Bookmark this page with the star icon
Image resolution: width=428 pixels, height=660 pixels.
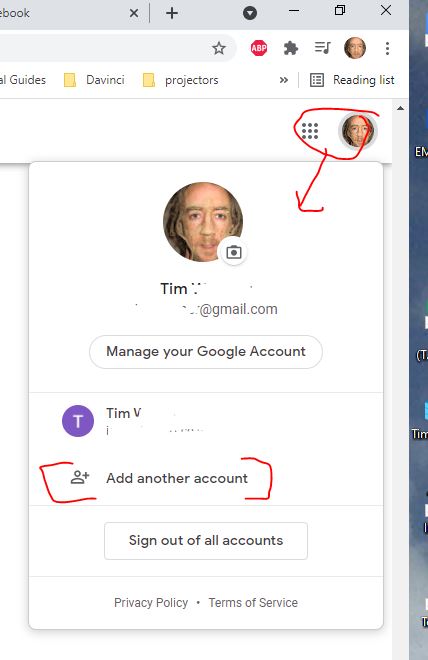(x=218, y=48)
